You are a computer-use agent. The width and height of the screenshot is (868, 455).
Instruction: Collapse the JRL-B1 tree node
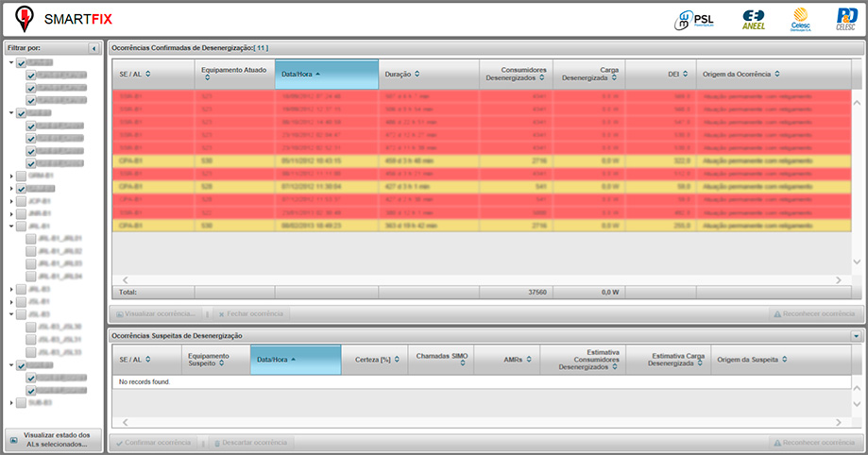point(10,227)
